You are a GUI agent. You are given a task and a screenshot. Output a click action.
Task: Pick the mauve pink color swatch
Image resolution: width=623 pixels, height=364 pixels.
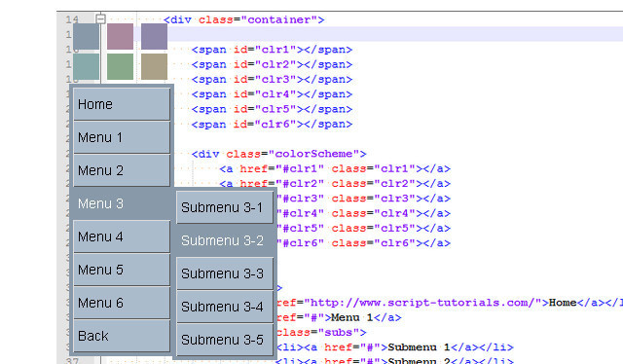tap(120, 36)
